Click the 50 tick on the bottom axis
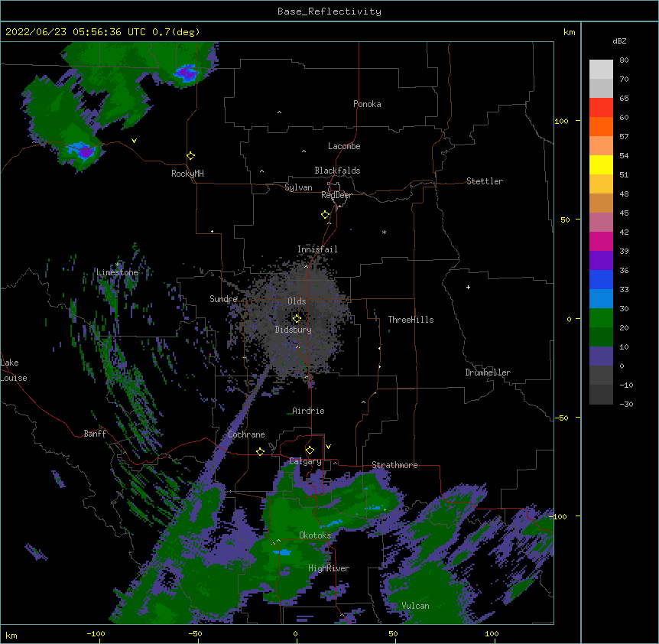This screenshot has width=659, height=644. click(393, 634)
